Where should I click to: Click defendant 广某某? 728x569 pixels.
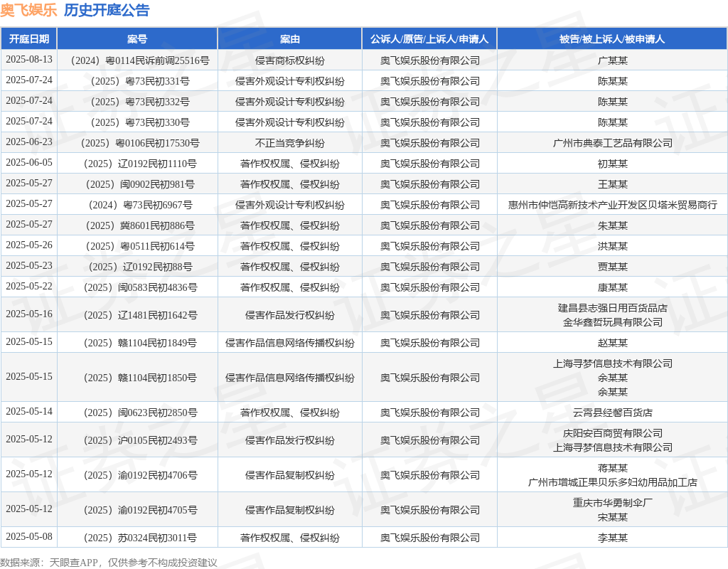612,60
